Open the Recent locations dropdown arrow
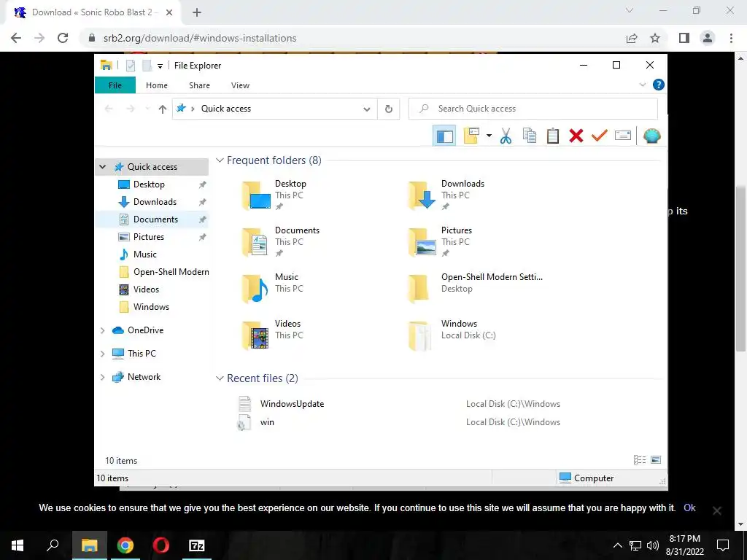Image resolution: width=747 pixels, height=560 pixels. coord(147,109)
